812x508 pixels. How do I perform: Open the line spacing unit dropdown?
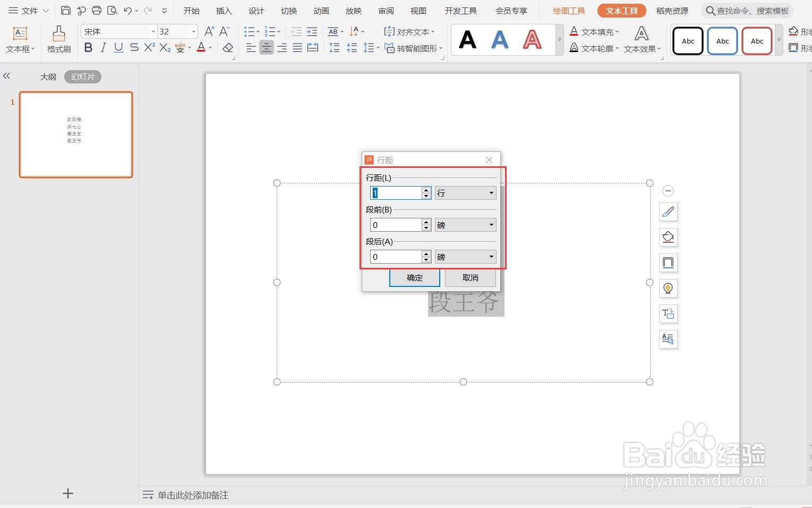465,193
